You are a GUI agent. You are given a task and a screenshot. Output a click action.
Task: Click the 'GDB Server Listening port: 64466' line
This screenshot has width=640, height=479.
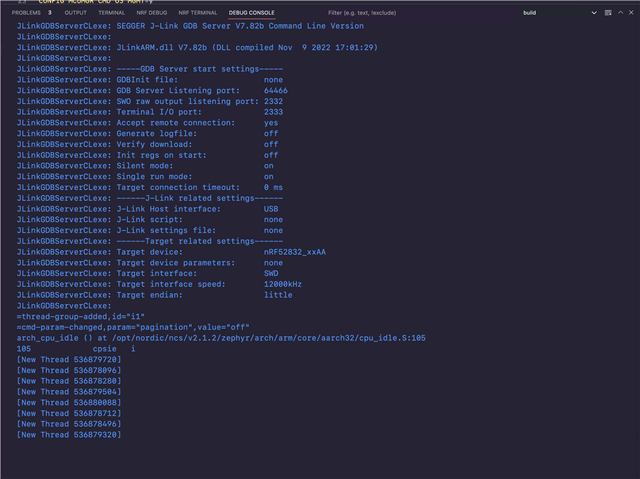(152, 90)
